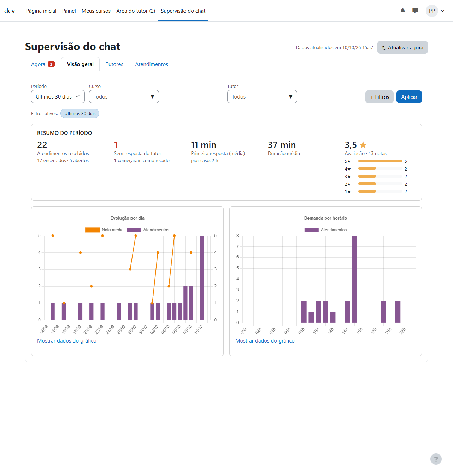Click the 22 Atendimentos recebidos value
The width and height of the screenshot is (453, 476).
point(42,145)
